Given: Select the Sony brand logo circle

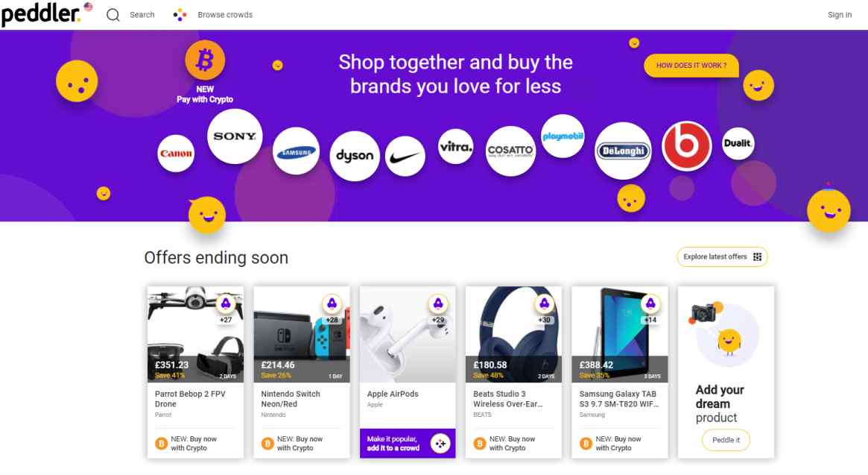Looking at the screenshot, I should tap(235, 136).
